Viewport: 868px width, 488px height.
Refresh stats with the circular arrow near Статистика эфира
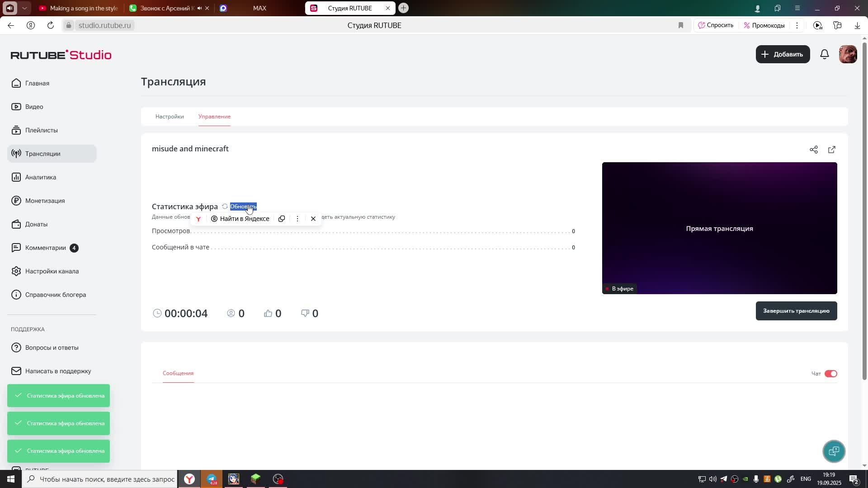coord(225,206)
